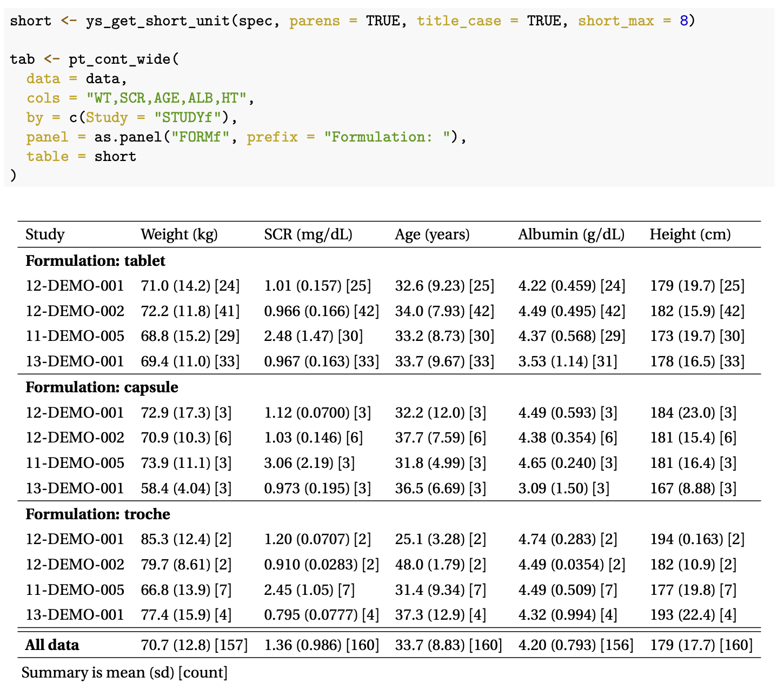Click the Weight (kg) column header
Screen dimensions: 784x697
[179, 234]
